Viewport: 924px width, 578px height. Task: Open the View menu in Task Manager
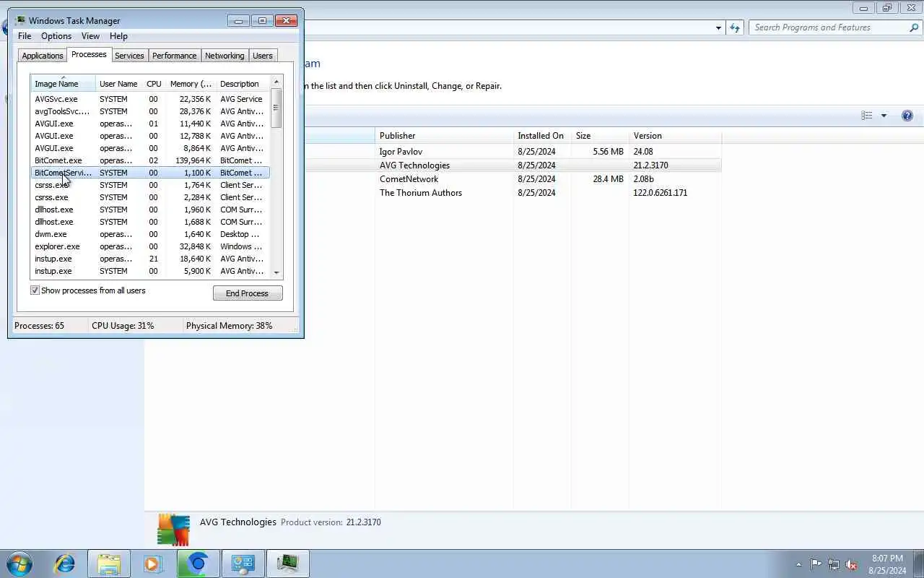(90, 36)
